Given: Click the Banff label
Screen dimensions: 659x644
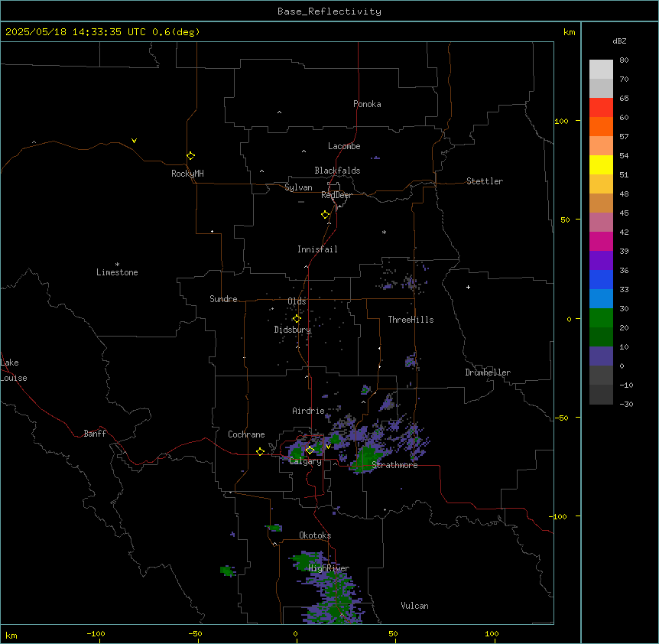Looking at the screenshot, I should tap(95, 434).
